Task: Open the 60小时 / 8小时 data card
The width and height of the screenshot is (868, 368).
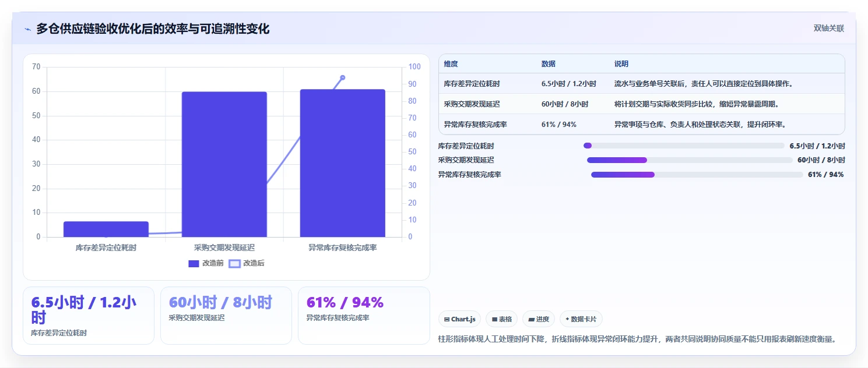Action: pyautogui.click(x=226, y=316)
